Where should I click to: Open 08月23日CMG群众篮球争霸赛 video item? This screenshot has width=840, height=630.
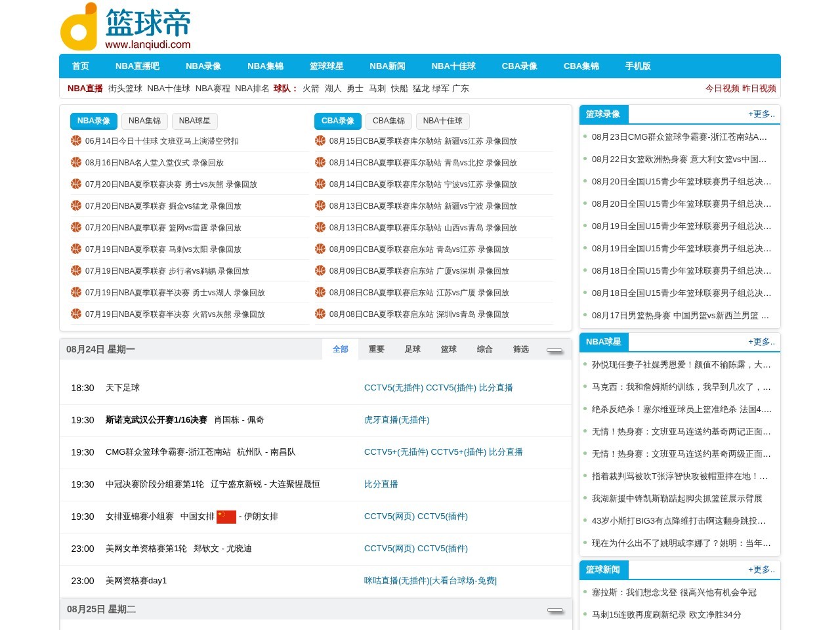pos(679,137)
